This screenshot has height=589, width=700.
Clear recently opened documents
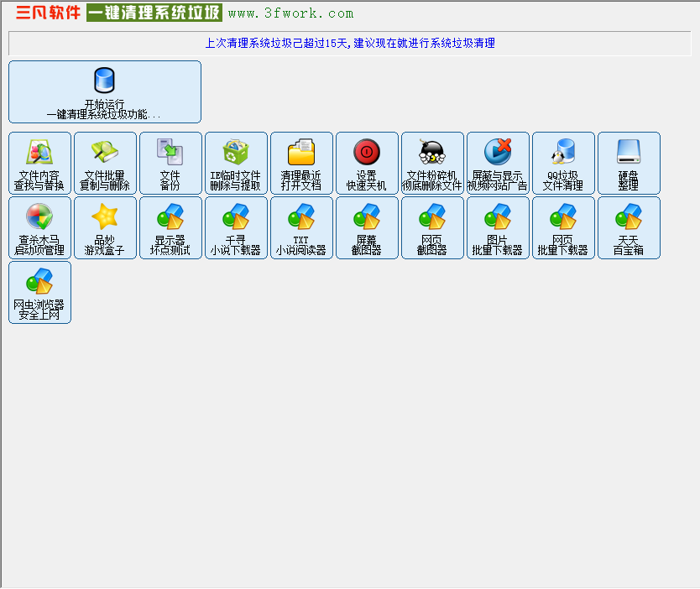point(300,162)
